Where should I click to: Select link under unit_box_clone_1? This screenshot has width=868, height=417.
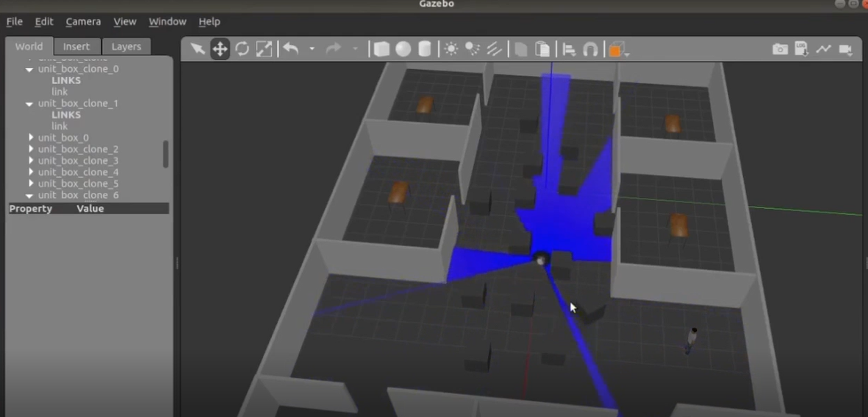click(x=60, y=126)
